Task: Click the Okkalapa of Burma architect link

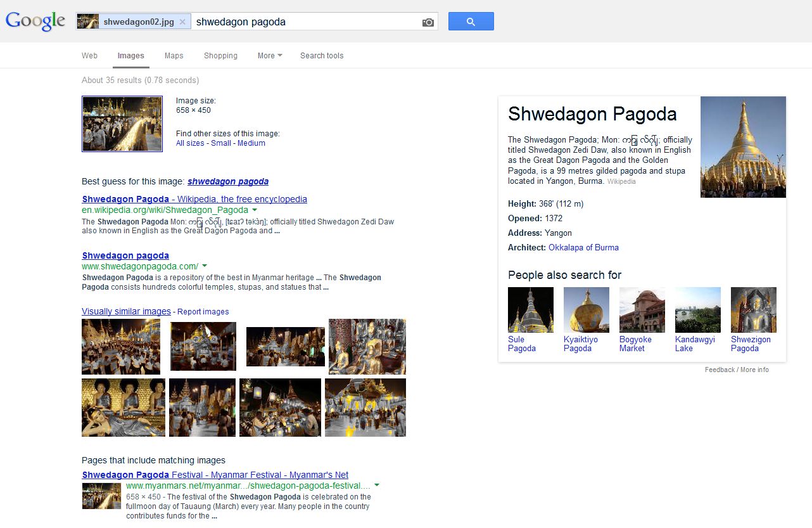Action: [583, 248]
